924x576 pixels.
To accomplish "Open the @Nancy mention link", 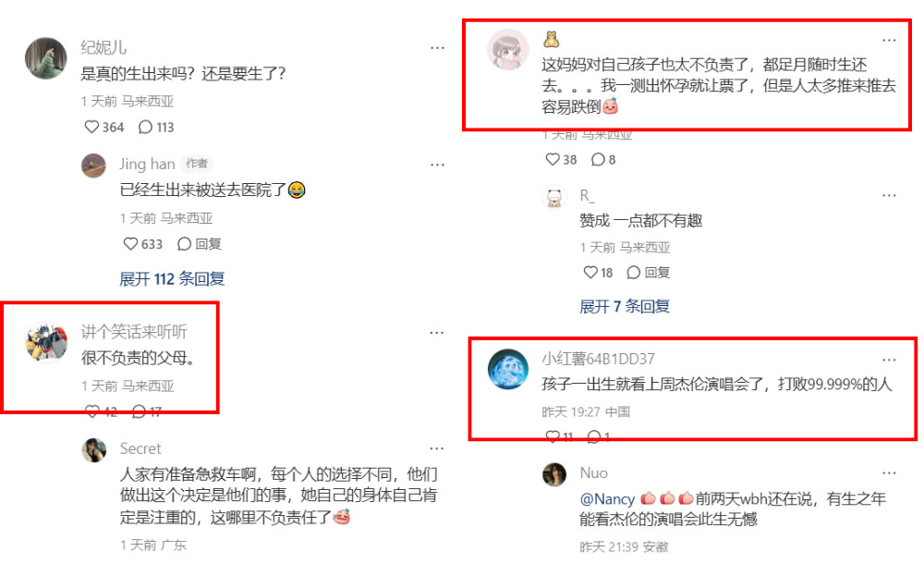I will tap(607, 498).
